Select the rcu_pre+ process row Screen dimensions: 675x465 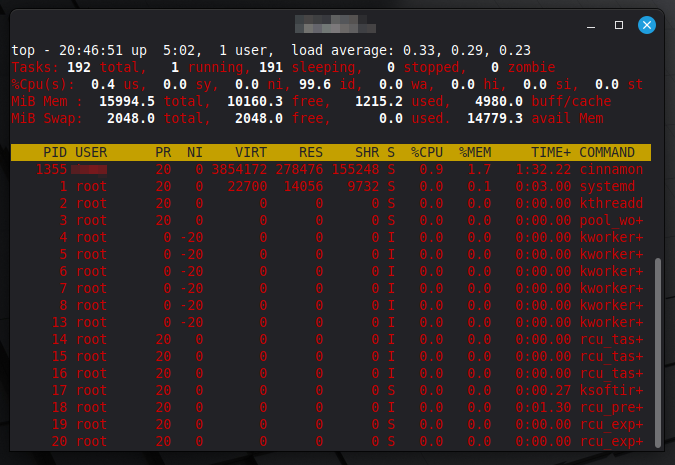tap(330, 407)
